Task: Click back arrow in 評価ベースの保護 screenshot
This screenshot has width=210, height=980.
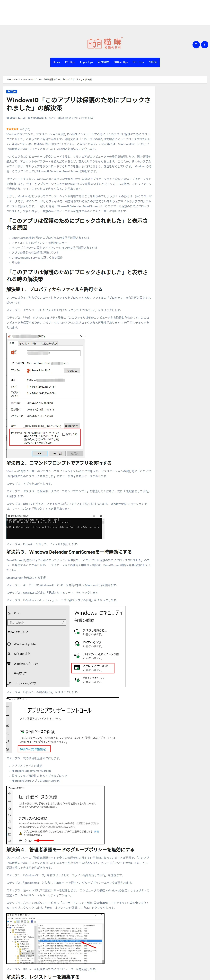Action: pos(9,794)
